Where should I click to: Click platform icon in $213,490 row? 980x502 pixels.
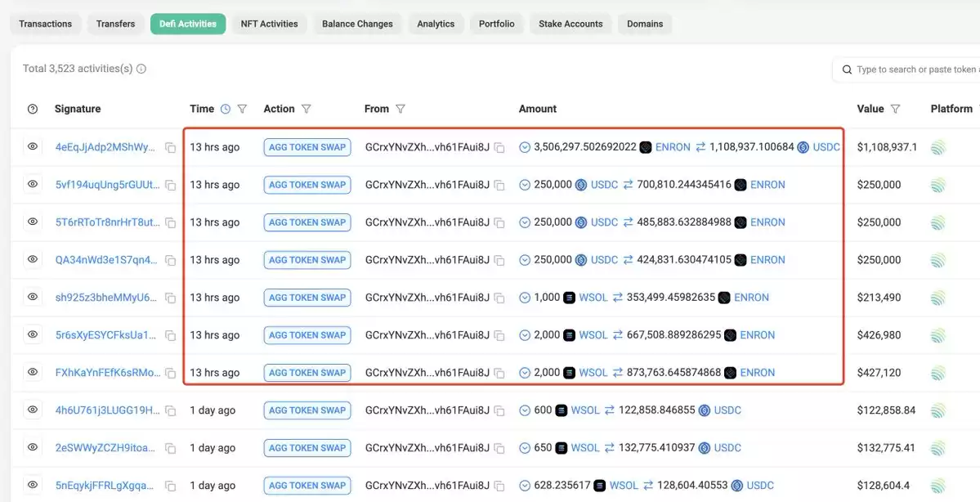[x=937, y=298]
